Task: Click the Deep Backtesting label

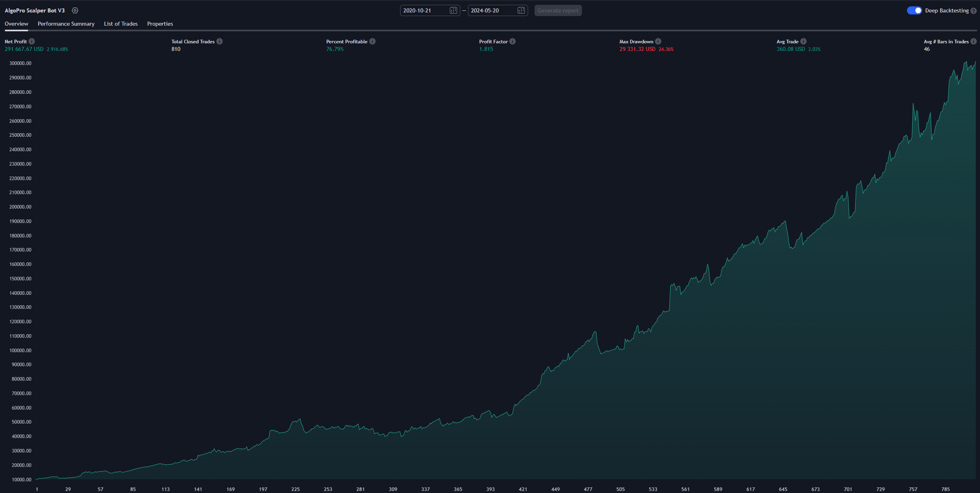Action: (x=947, y=10)
